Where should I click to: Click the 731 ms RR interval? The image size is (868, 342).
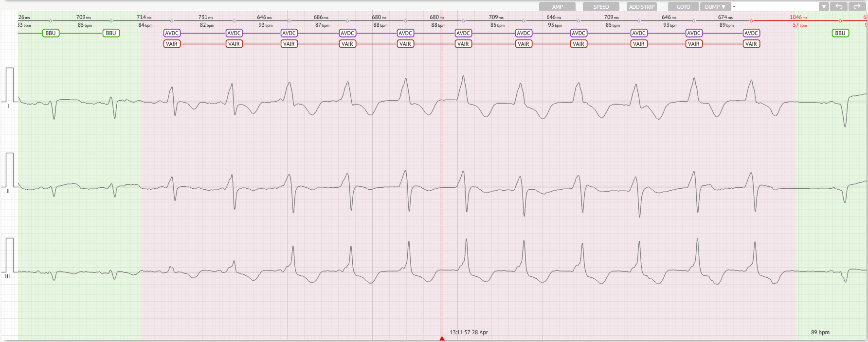205,18
